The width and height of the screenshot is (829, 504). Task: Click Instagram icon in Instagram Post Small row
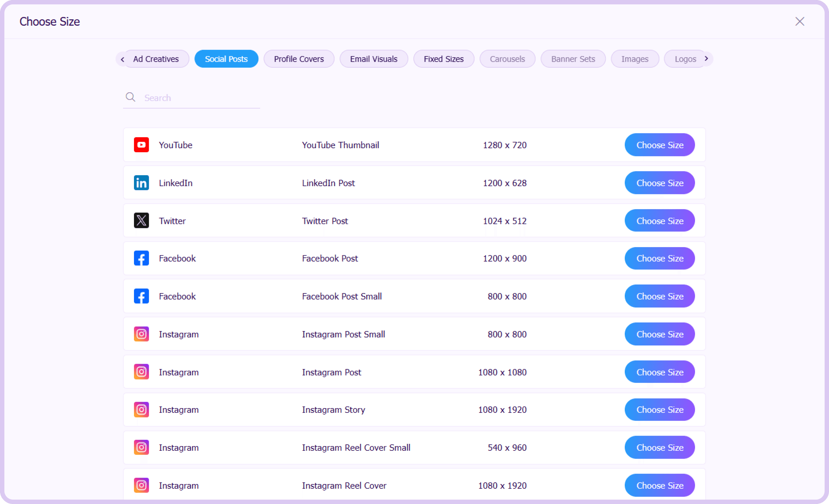(x=141, y=334)
